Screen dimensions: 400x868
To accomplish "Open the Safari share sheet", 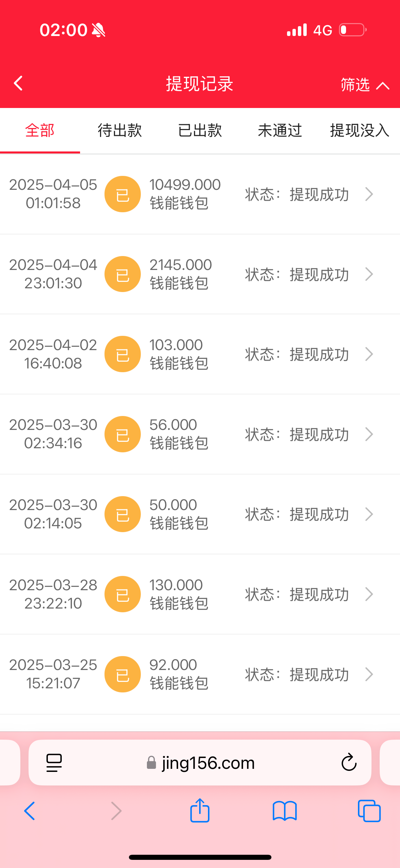I will 200,811.
